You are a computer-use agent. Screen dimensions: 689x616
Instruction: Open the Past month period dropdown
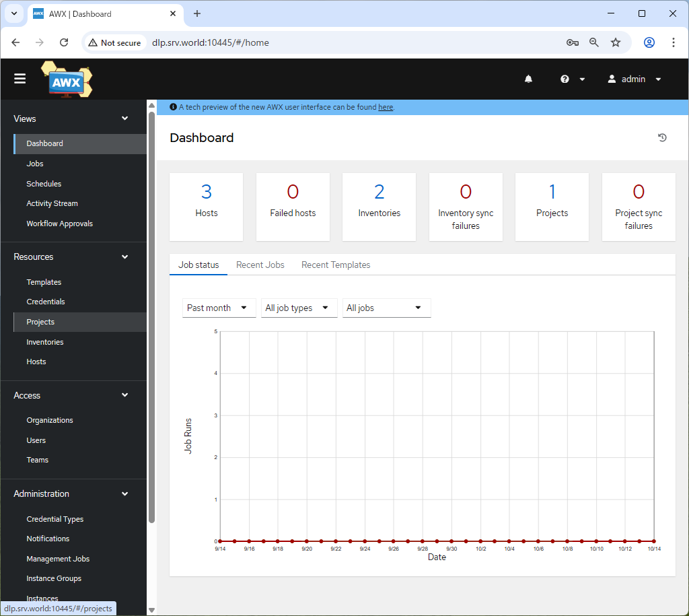[x=219, y=308]
